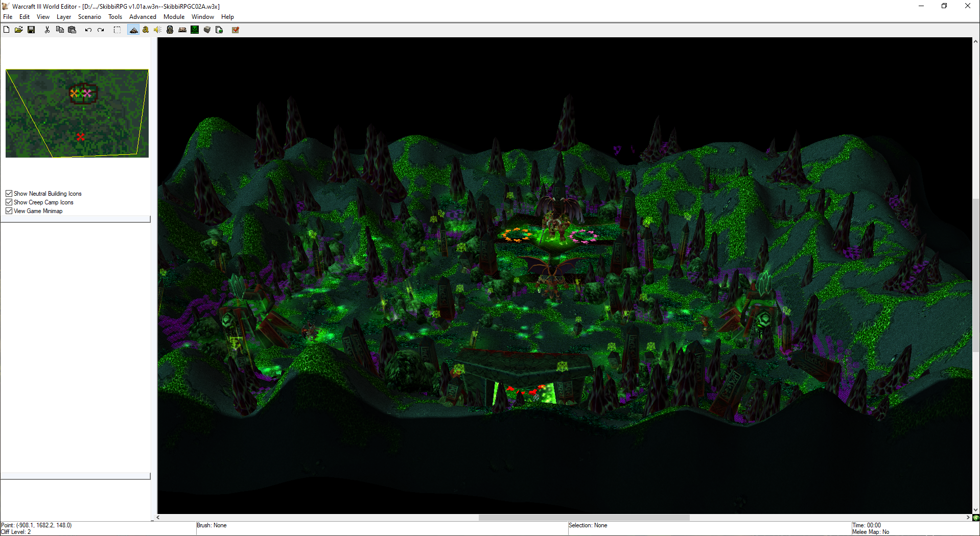The height and width of the screenshot is (536, 980).
Task: Open a map file using the folder icon
Action: point(18,30)
